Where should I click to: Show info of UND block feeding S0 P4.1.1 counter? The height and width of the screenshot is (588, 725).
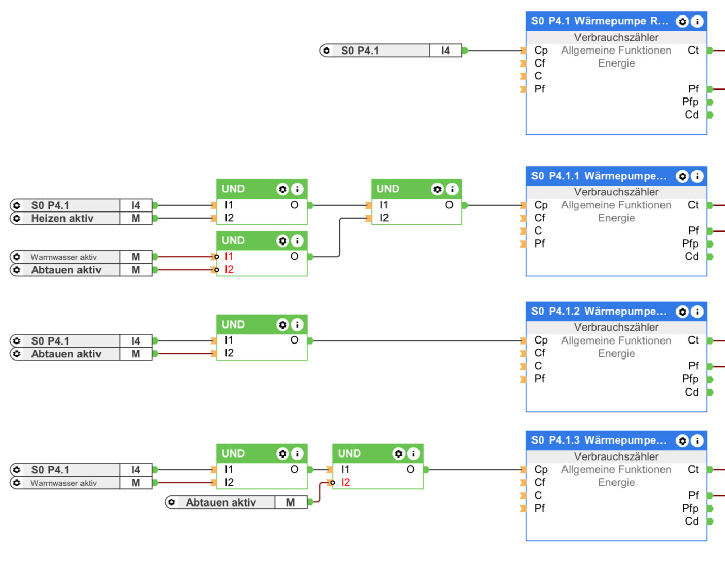coord(452,189)
